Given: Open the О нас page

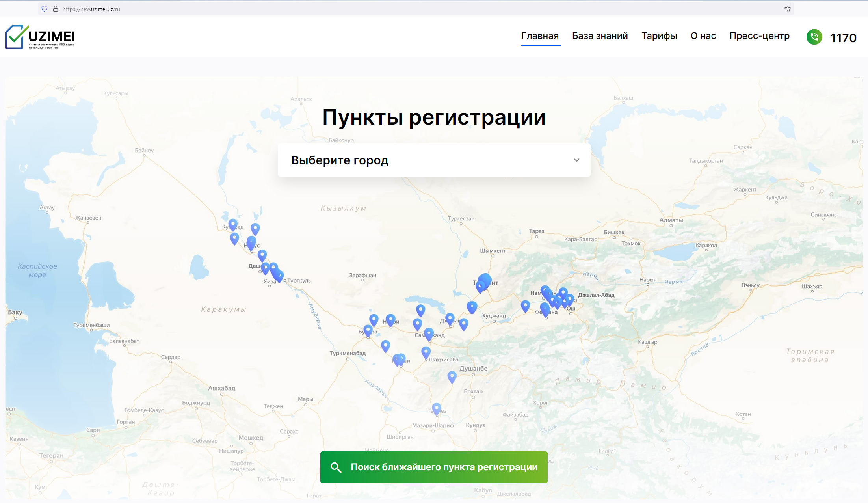Looking at the screenshot, I should tap(703, 36).
